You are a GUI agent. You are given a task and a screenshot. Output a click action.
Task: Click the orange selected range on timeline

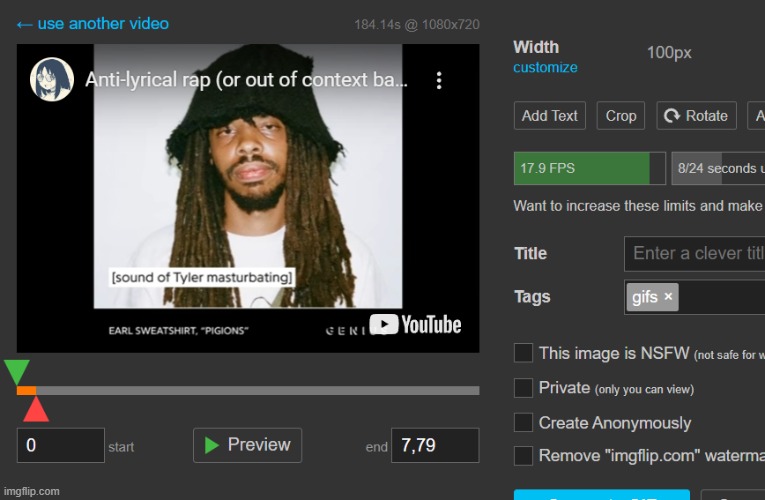[x=26, y=390]
